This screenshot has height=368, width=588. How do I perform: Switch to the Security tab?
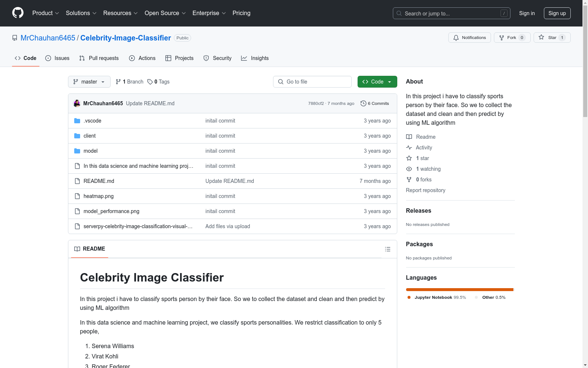click(x=218, y=58)
